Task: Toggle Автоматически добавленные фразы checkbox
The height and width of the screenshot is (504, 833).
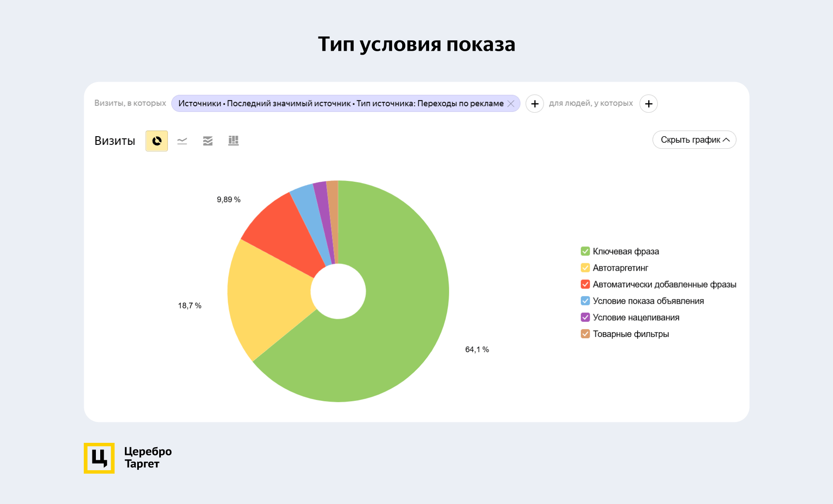Action: click(x=585, y=284)
